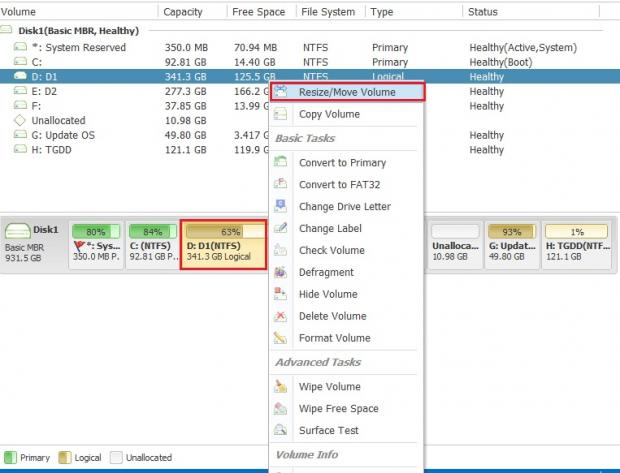Click the Change Drive Letter icon
620x473 pixels.
pos(281,206)
